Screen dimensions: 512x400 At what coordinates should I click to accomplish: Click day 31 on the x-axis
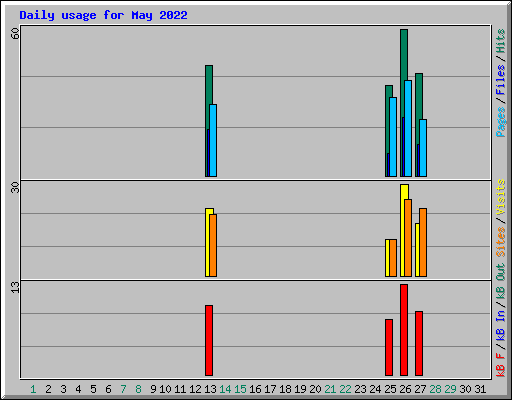pos(480,389)
